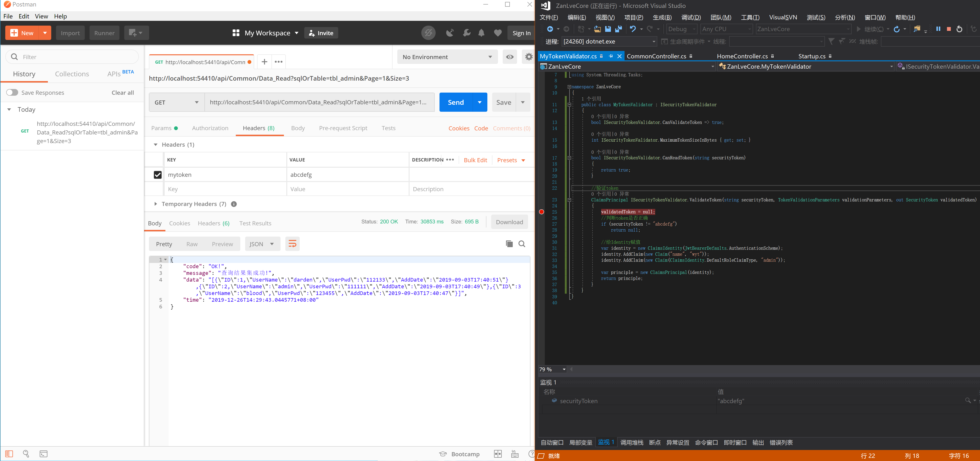
Task: Open the CommonController.cs tab
Action: pyautogui.click(x=656, y=56)
